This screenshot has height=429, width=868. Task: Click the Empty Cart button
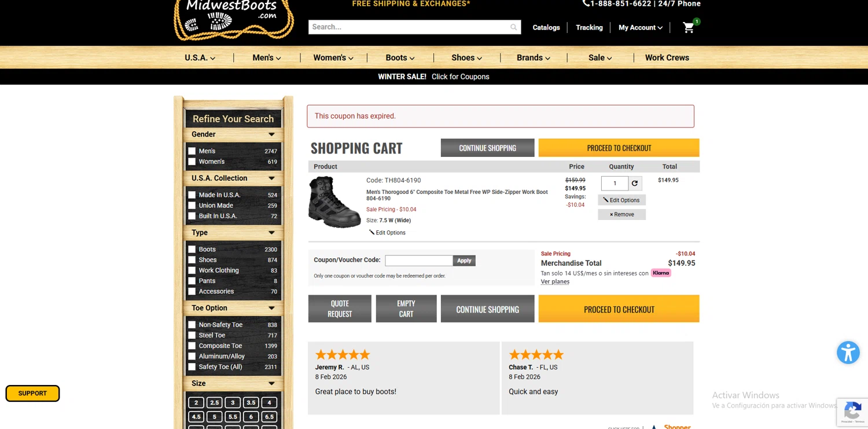tap(406, 309)
